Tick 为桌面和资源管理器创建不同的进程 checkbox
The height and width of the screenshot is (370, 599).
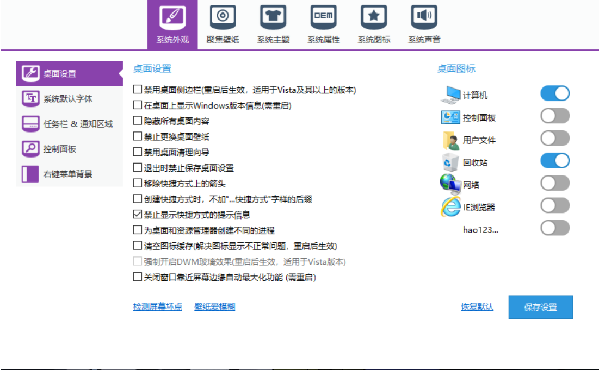(x=137, y=230)
